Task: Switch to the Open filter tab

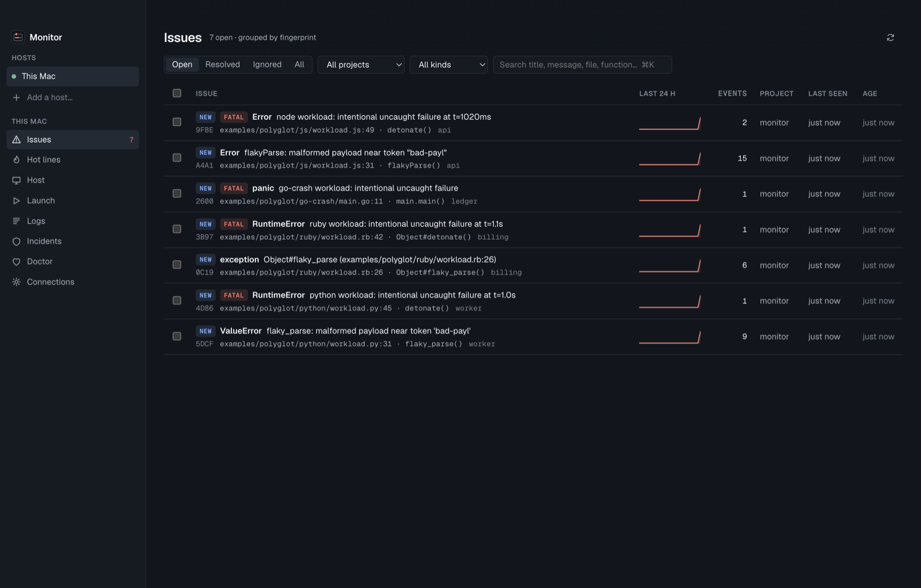Action: (x=182, y=64)
